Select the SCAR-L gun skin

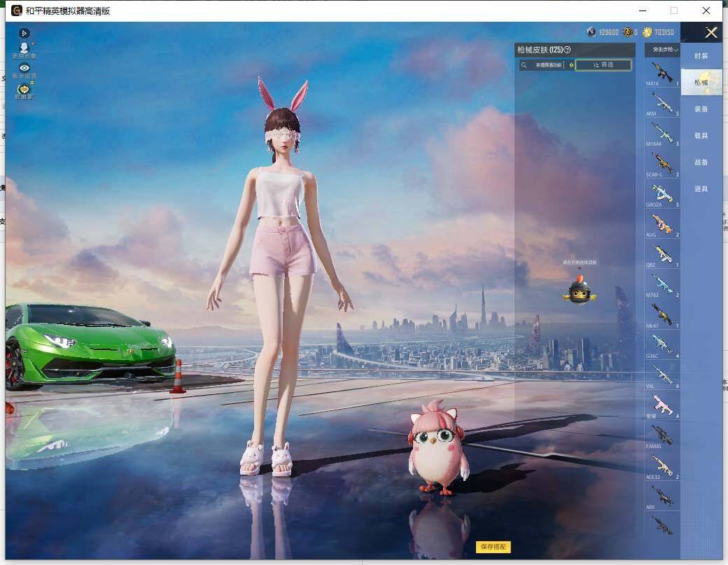point(662,163)
